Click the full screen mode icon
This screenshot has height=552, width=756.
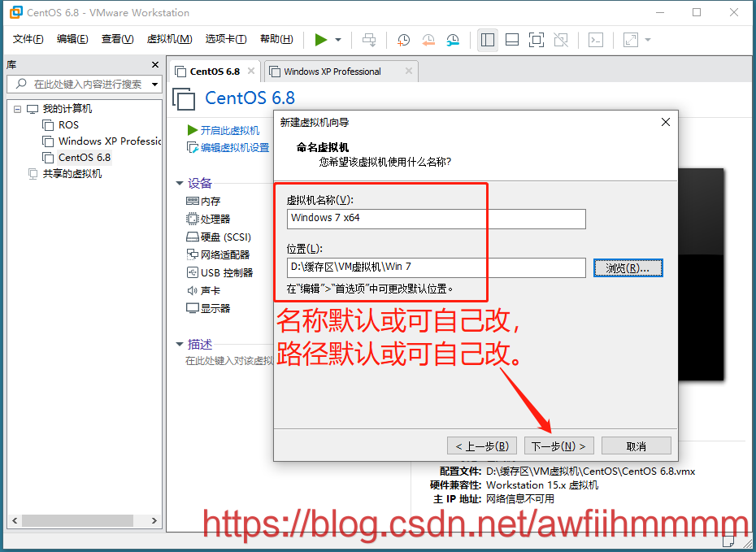click(537, 40)
